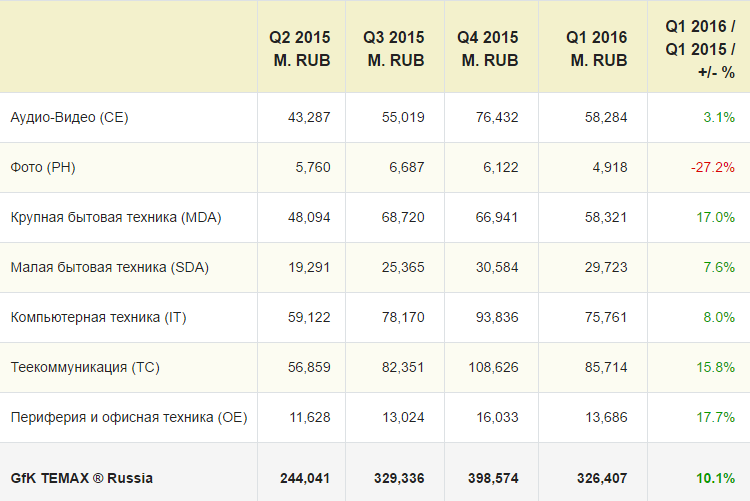750x501 pixels.
Task: Click the Фото (PH) row label
Action: pyautogui.click(x=43, y=168)
